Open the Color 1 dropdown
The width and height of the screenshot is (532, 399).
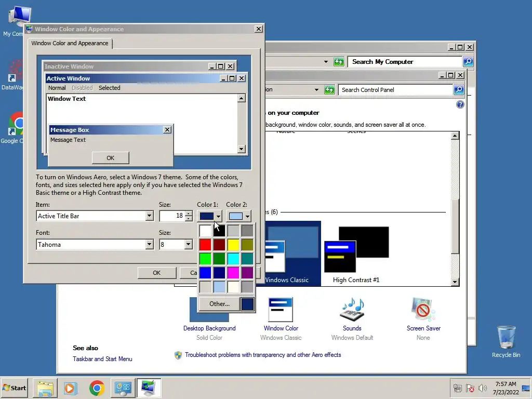(209, 216)
